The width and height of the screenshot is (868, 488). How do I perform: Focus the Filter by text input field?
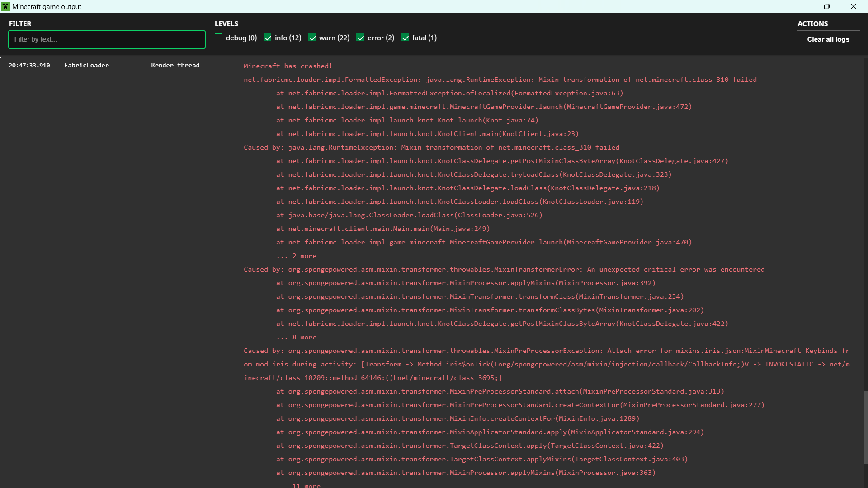click(x=107, y=39)
